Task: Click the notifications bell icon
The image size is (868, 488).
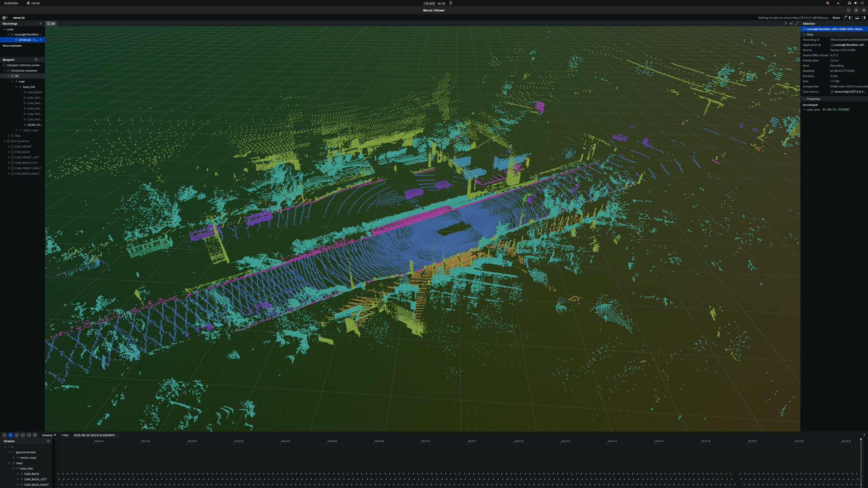Action: click(844, 18)
